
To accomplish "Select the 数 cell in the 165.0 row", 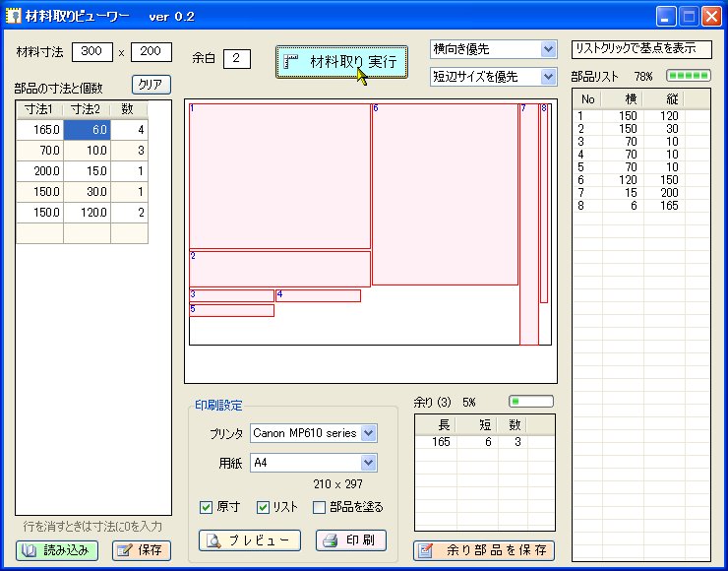I will (129, 130).
